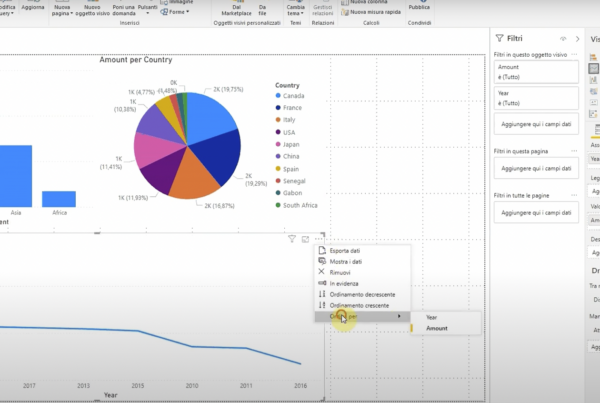Select stacked bar chart visualization icon
The image size is (600, 403).
[593, 57]
